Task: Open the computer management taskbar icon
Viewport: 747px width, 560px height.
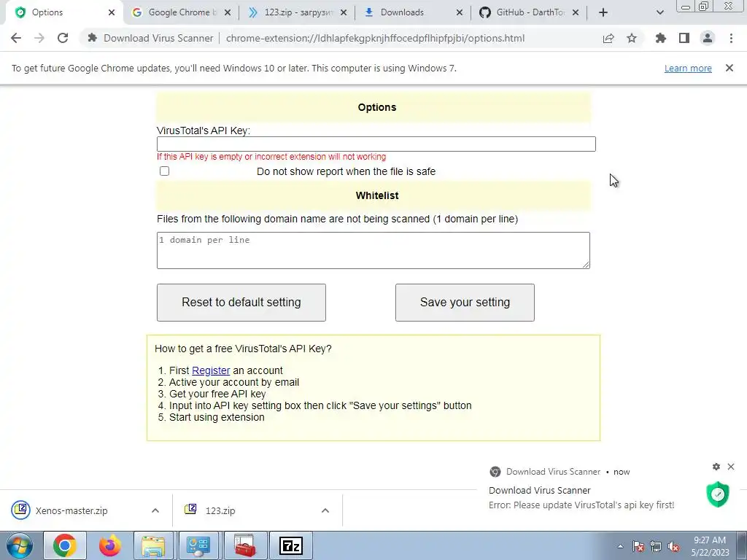Action: coord(199,545)
